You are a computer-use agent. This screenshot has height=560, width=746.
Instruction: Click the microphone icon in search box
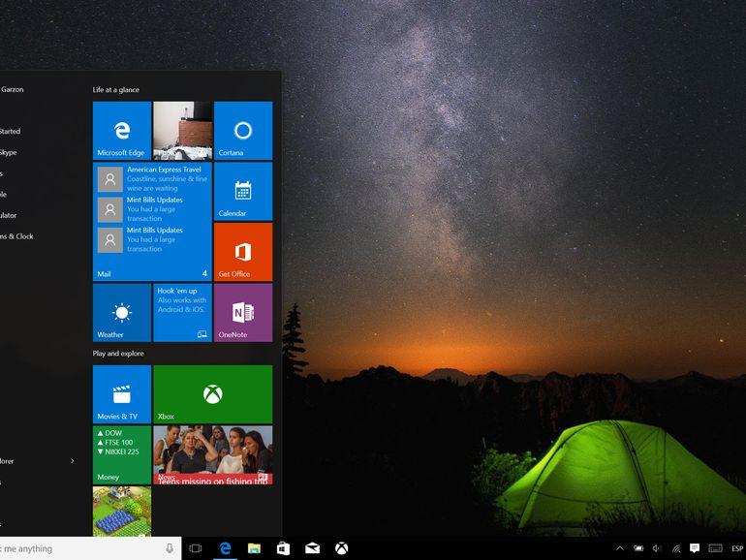point(170,548)
